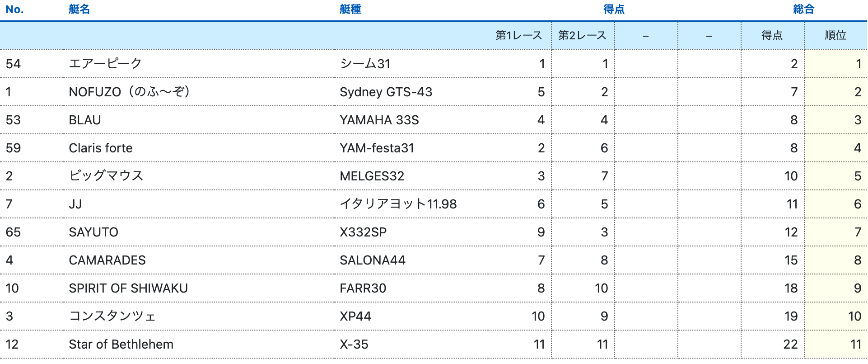The image size is (868, 364).
Task: Click the 艇名 column header
Action: coord(79,9)
